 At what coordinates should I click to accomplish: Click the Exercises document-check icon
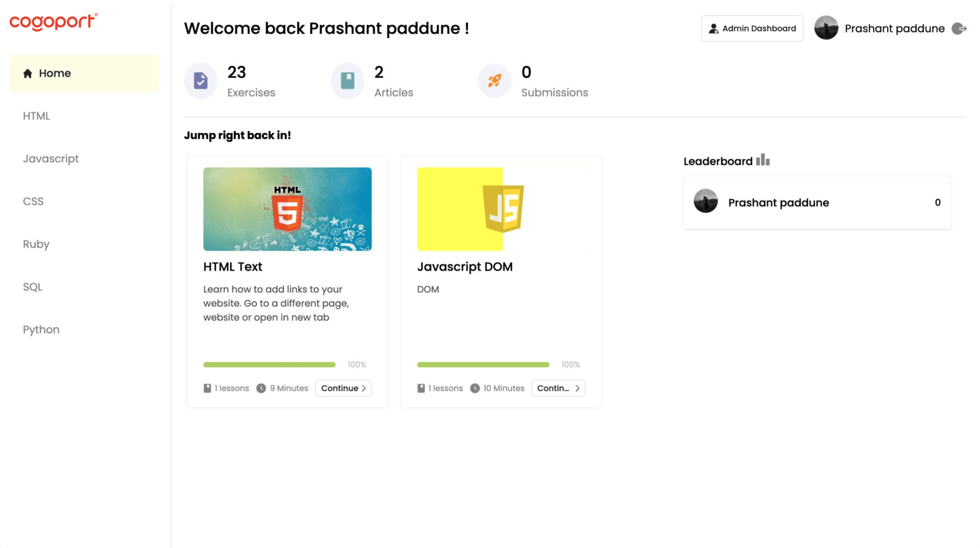[x=201, y=80]
